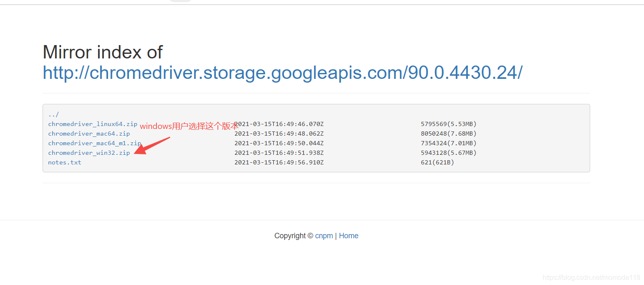Screen dimensions: 644x285
Task: Download chromedriver_linux64.zip file
Action: 93,124
